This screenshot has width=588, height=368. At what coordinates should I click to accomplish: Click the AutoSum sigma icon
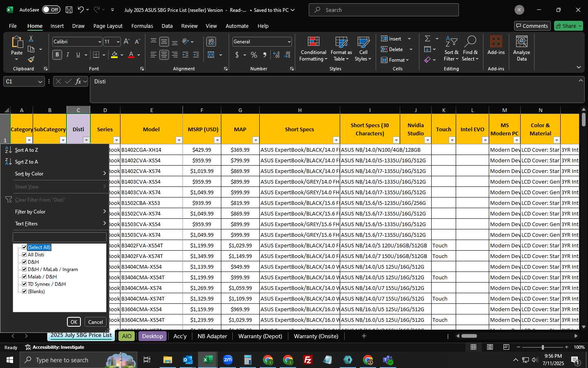point(428,38)
